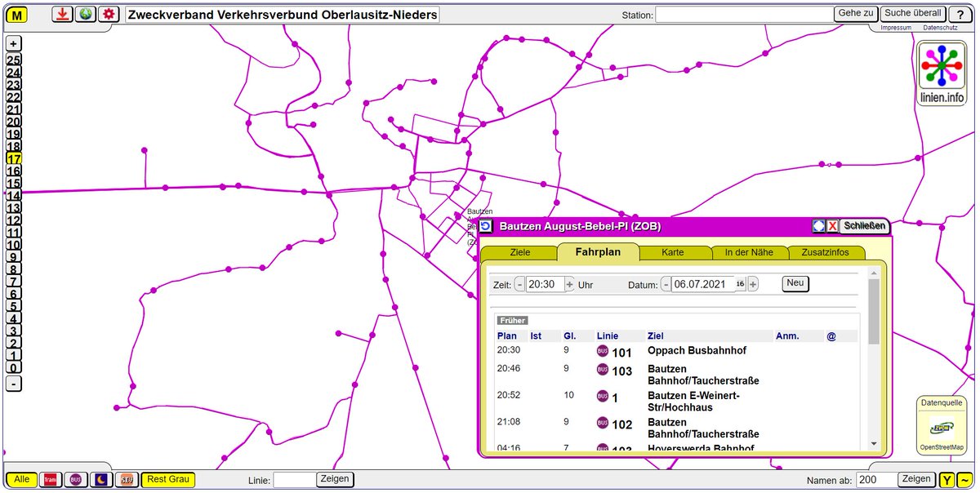Select zoom level 17 highlighted

coord(14,158)
